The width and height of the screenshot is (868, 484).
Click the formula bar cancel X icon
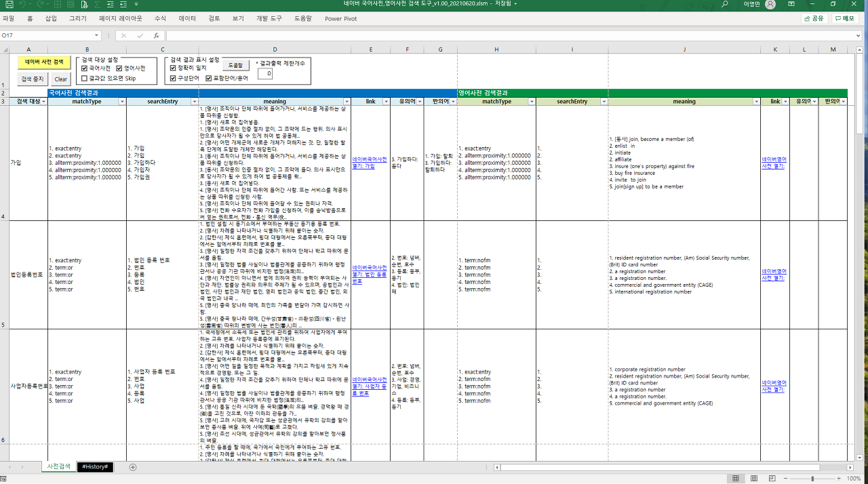[x=123, y=35]
